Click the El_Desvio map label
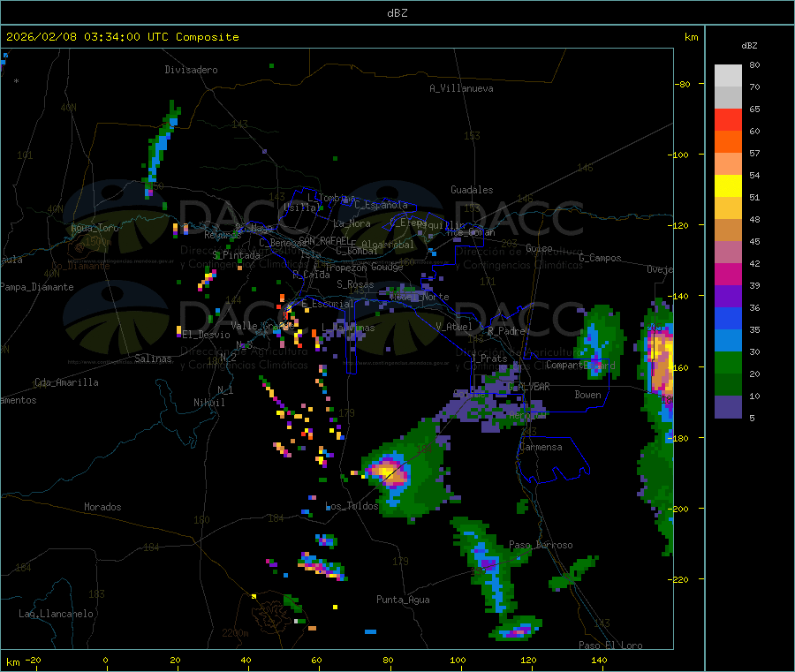This screenshot has height=672, width=795. click(206, 335)
